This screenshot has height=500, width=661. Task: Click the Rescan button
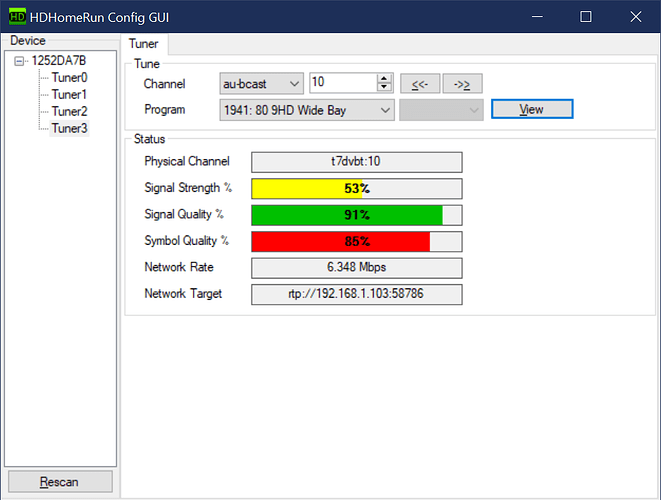pyautogui.click(x=60, y=481)
